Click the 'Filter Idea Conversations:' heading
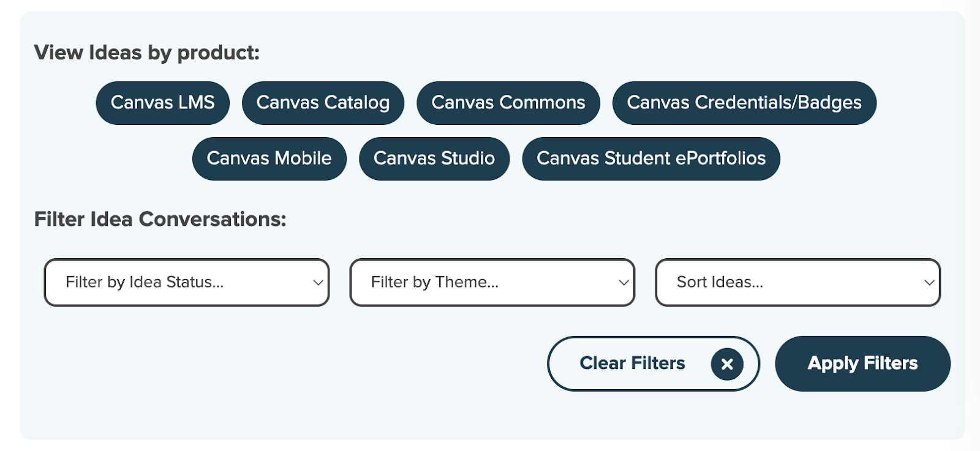 click(x=160, y=219)
